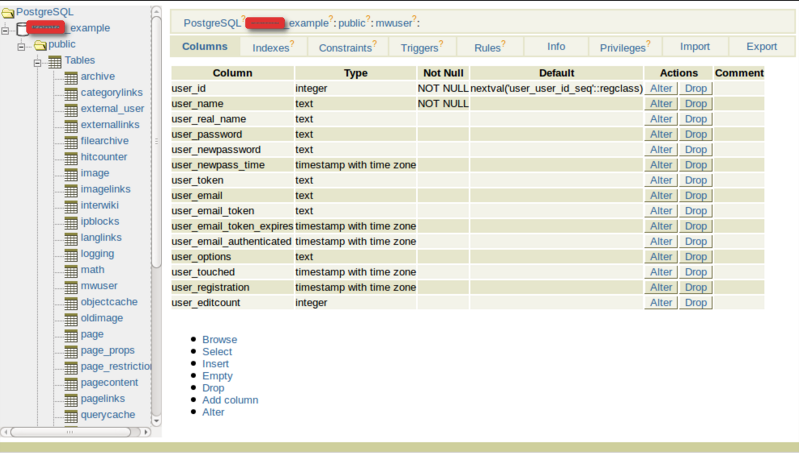Click Alter button for user_email column
Image resolution: width=799 pixels, height=453 pixels.
[661, 196]
